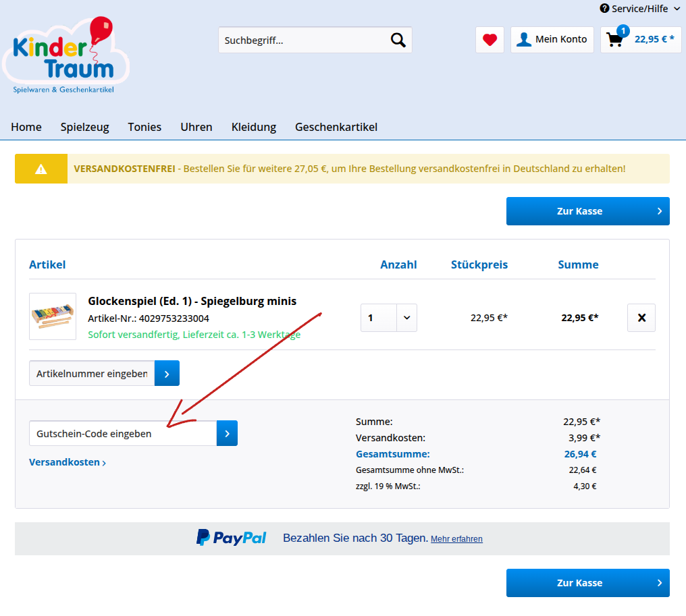This screenshot has width=686, height=616.
Task: Select Geschenkartikel in navigation
Action: 336,127
